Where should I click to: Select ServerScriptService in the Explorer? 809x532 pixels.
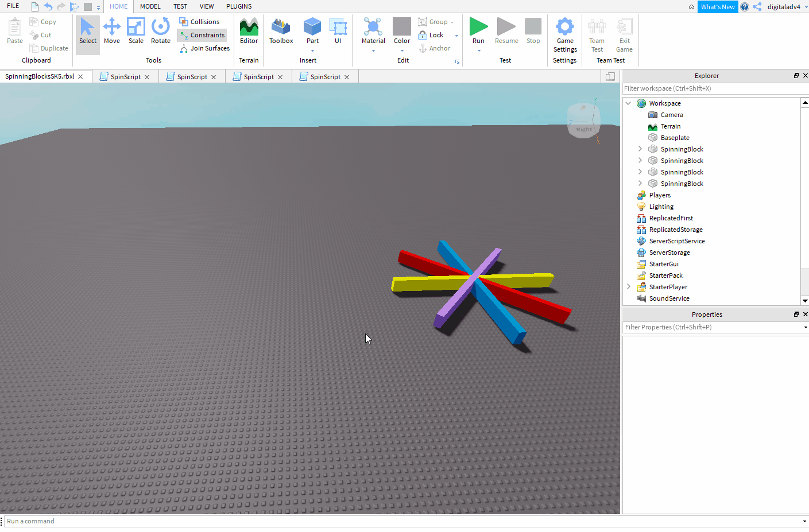tap(677, 241)
